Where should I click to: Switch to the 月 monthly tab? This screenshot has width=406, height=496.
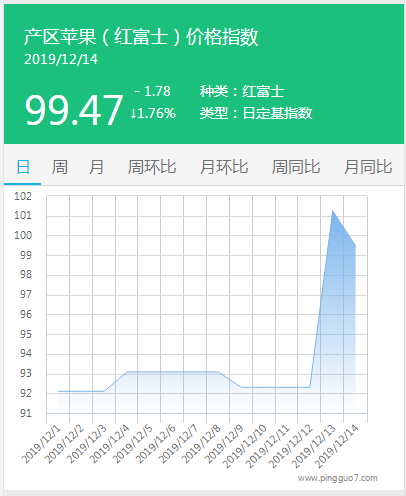click(96, 167)
